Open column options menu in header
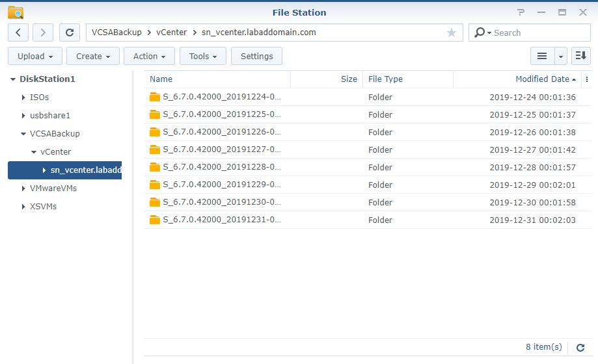Image resolution: width=598 pixels, height=364 pixels. [x=587, y=79]
